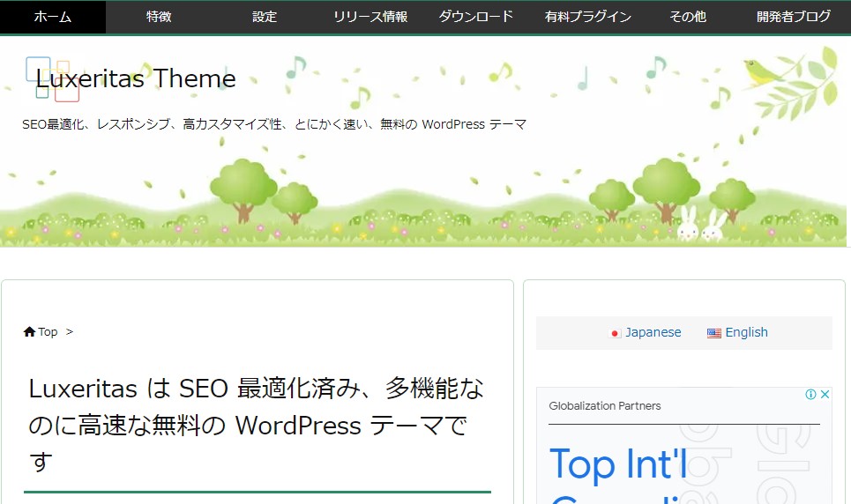Open the リリース情報 menu item
Viewport: 851px width, 504px height.
click(370, 17)
